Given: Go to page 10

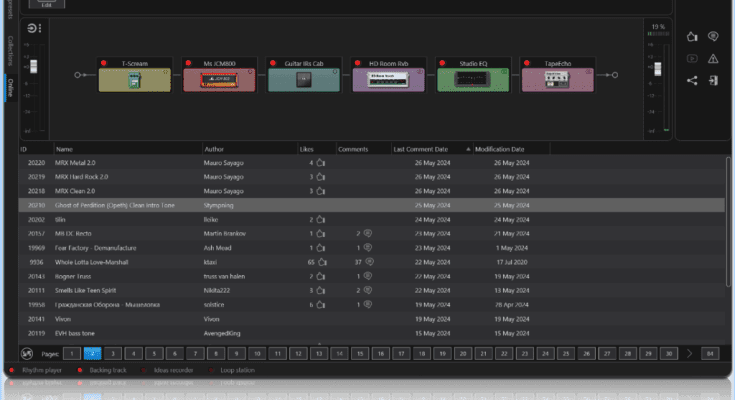Looking at the screenshot, I should tap(258, 353).
